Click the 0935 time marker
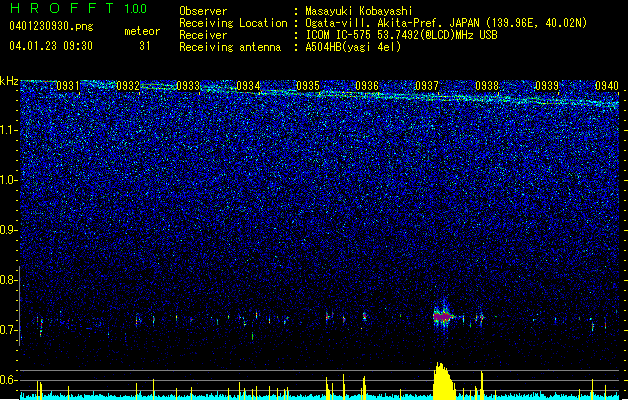629x400 pixels. click(x=308, y=86)
